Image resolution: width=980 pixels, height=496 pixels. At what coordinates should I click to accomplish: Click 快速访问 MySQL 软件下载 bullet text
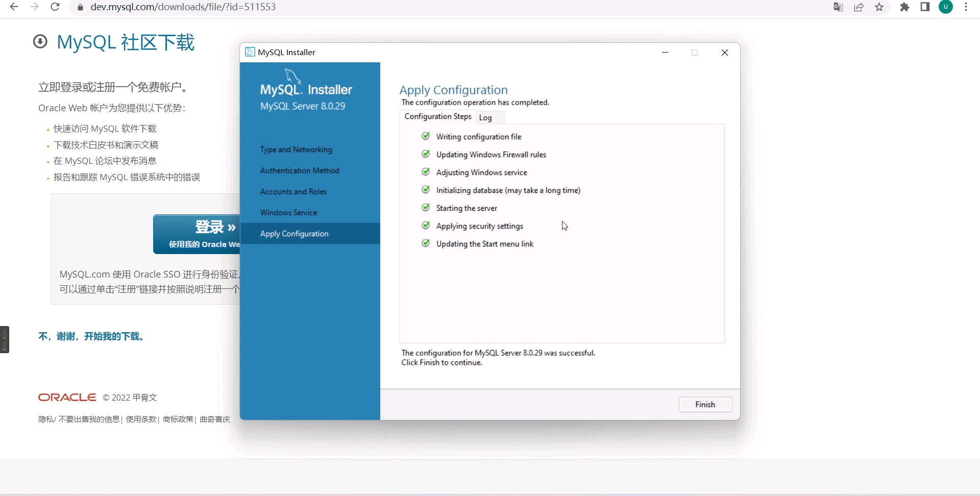(x=105, y=129)
